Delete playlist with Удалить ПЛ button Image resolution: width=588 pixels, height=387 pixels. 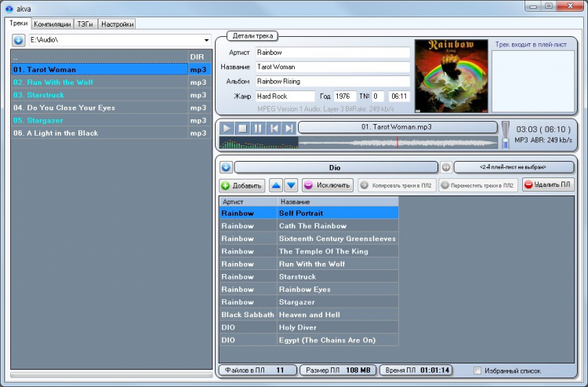click(x=547, y=184)
